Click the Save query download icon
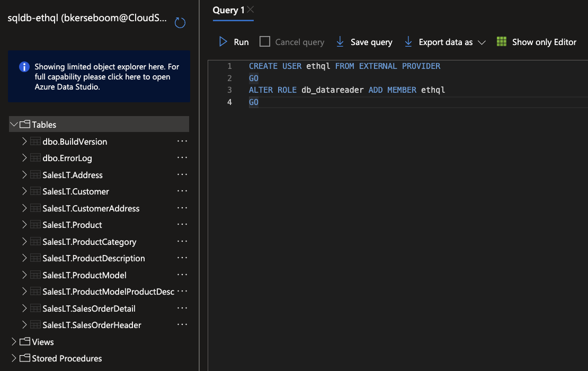The image size is (588, 371). (x=340, y=42)
